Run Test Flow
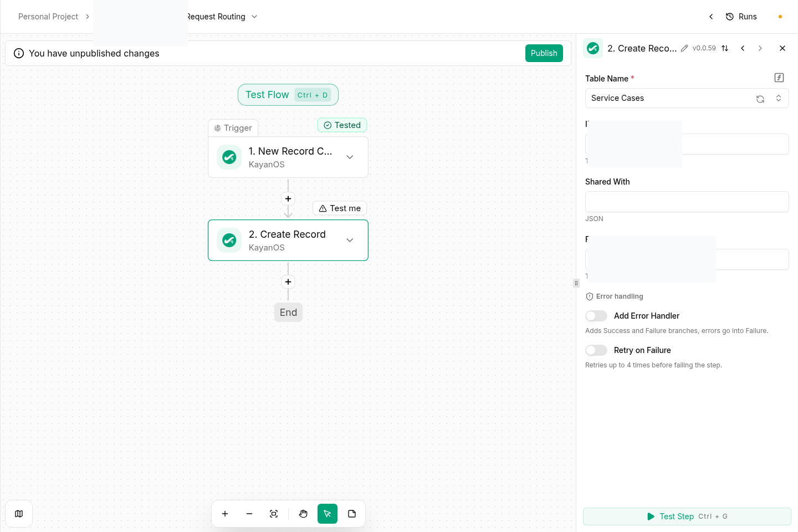The height and width of the screenshot is (532, 798). pyautogui.click(x=288, y=95)
